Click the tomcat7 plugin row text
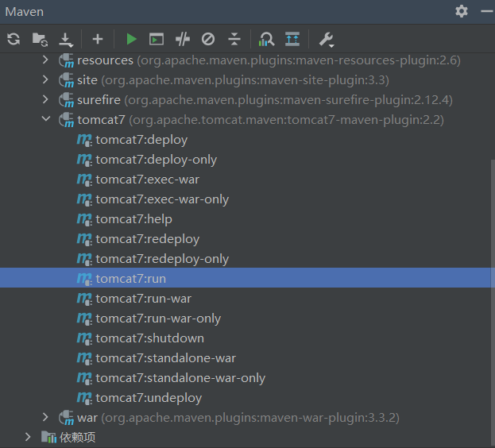495x448 pixels. pyautogui.click(x=261, y=120)
